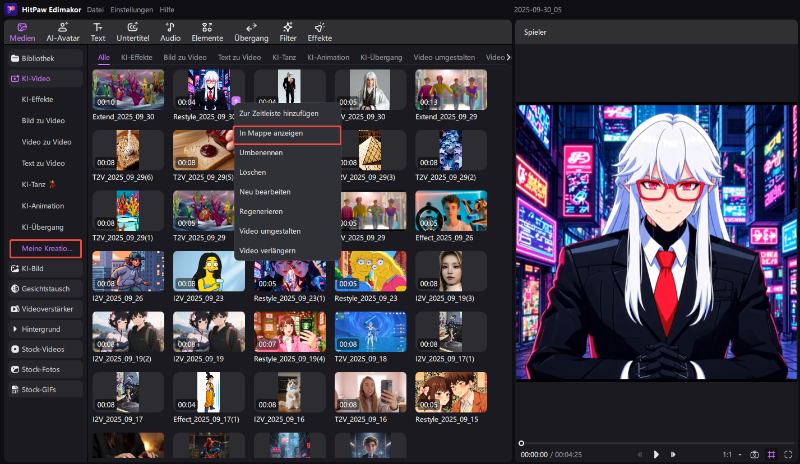Open the Audio panel
Image resolution: width=800 pixels, height=464 pixels.
click(170, 32)
